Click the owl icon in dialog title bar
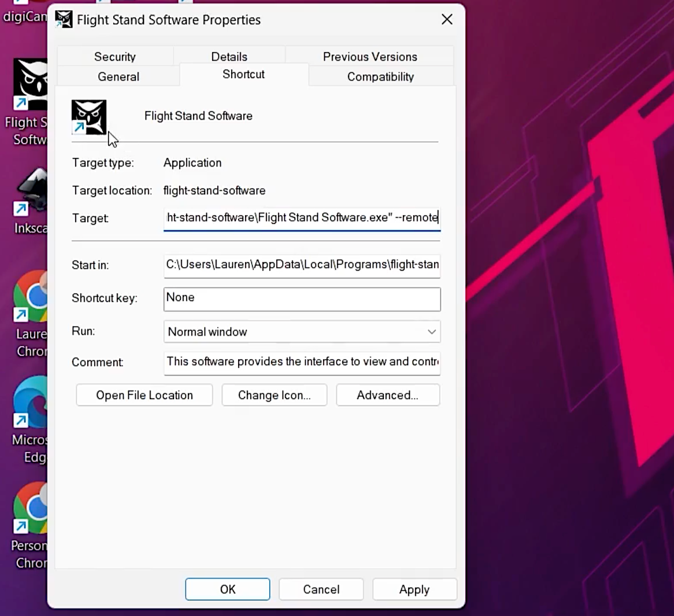Screen dimensions: 674x616 [64, 20]
